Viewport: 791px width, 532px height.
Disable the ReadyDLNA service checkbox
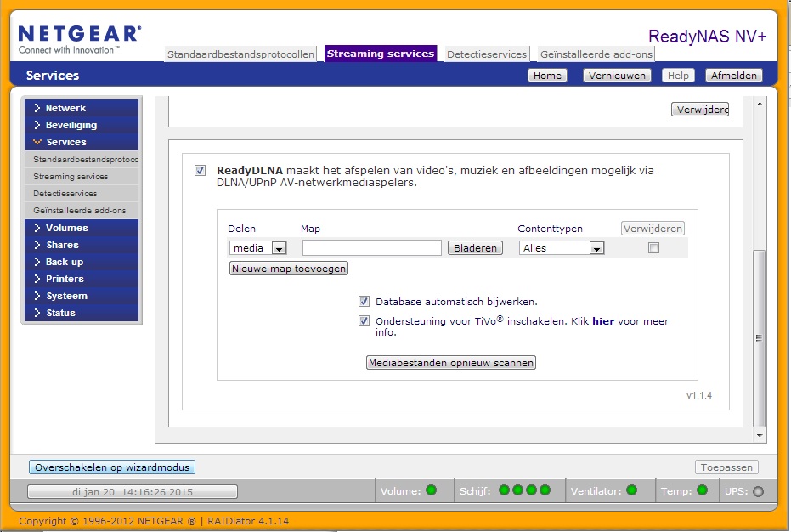coord(200,170)
